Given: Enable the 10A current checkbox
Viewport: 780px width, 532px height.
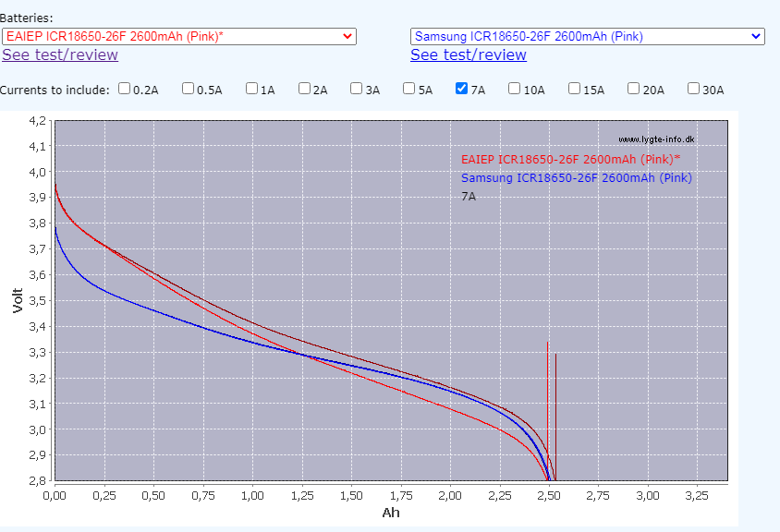Looking at the screenshot, I should pyautogui.click(x=515, y=89).
